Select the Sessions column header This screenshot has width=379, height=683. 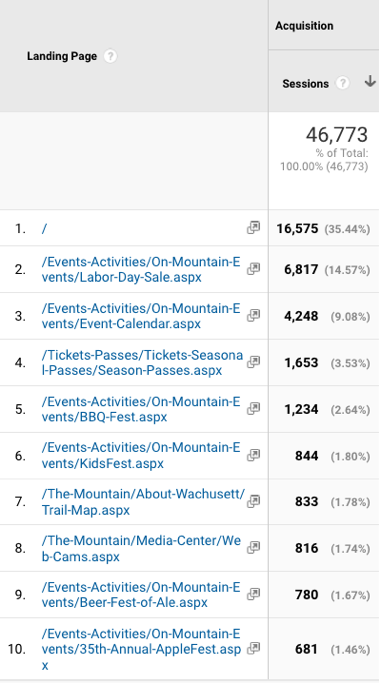coord(305,83)
